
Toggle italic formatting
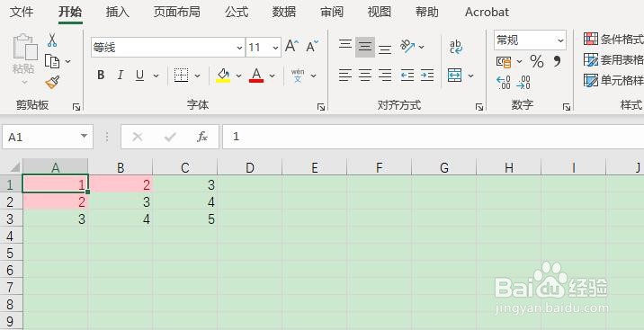coord(120,76)
